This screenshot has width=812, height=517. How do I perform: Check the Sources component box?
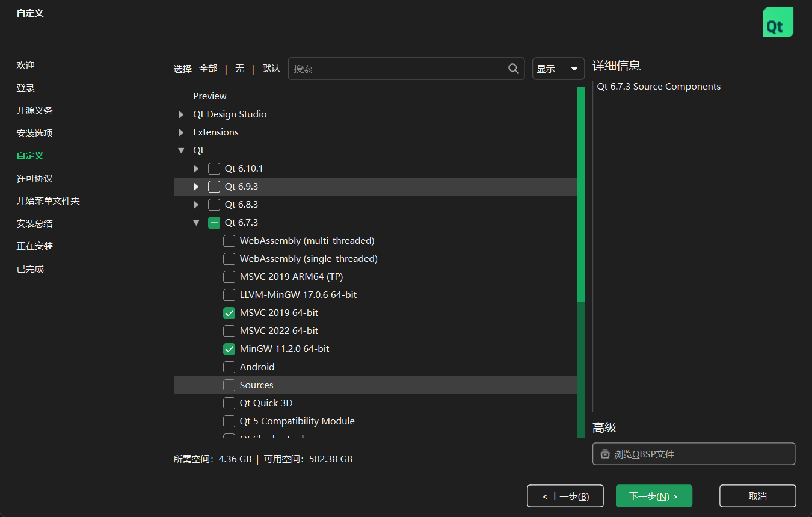pyautogui.click(x=229, y=385)
